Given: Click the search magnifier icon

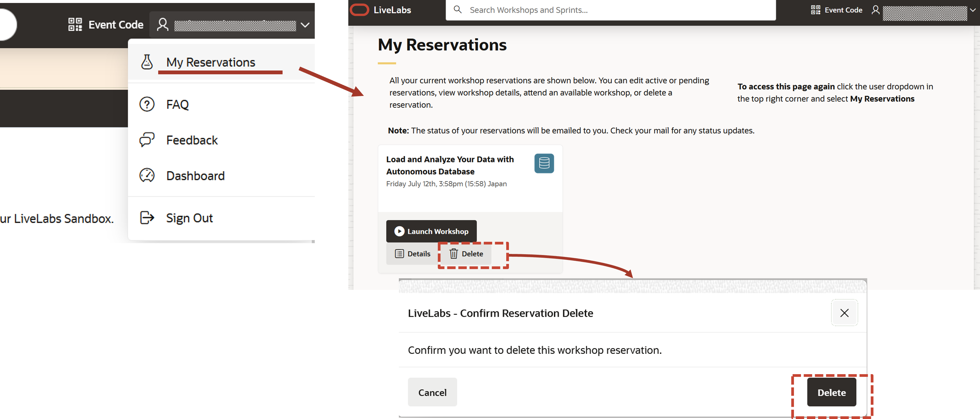Looking at the screenshot, I should pos(458,10).
